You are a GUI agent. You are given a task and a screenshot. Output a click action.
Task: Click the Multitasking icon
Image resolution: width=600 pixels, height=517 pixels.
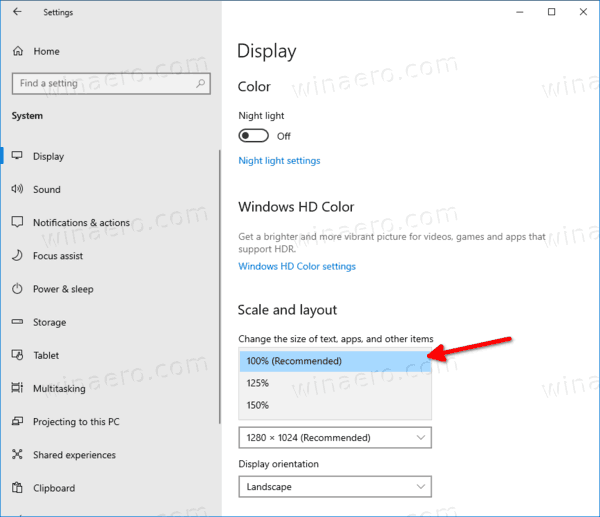17,388
